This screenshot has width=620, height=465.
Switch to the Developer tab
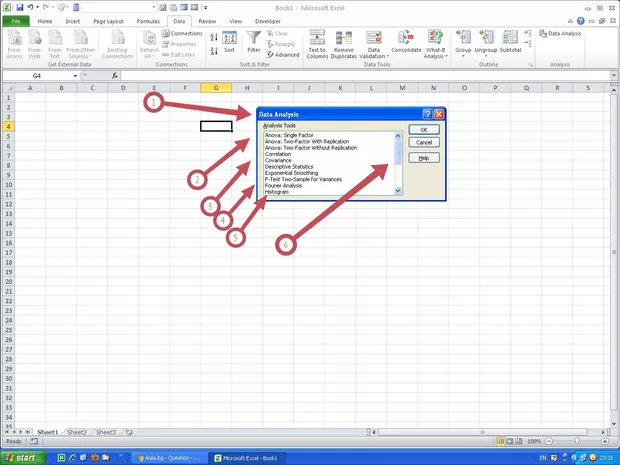tap(268, 21)
